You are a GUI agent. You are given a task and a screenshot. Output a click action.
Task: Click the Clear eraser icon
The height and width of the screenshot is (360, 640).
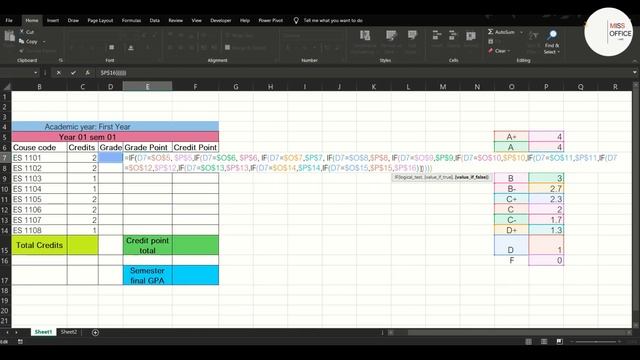pyautogui.click(x=491, y=51)
